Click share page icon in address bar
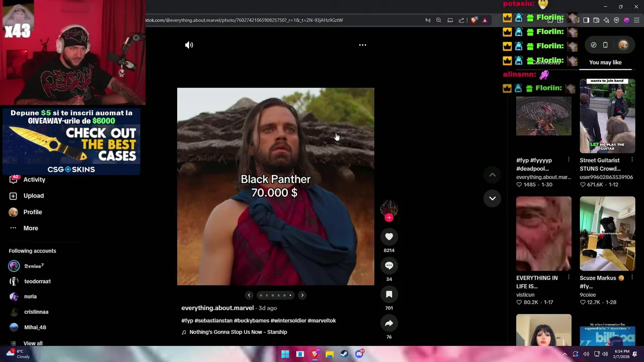The height and width of the screenshot is (362, 644). [x=461, y=20]
